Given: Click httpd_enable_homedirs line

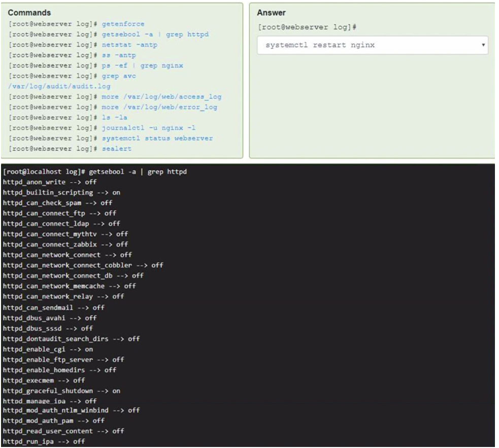Looking at the screenshot, I should click(59, 370).
